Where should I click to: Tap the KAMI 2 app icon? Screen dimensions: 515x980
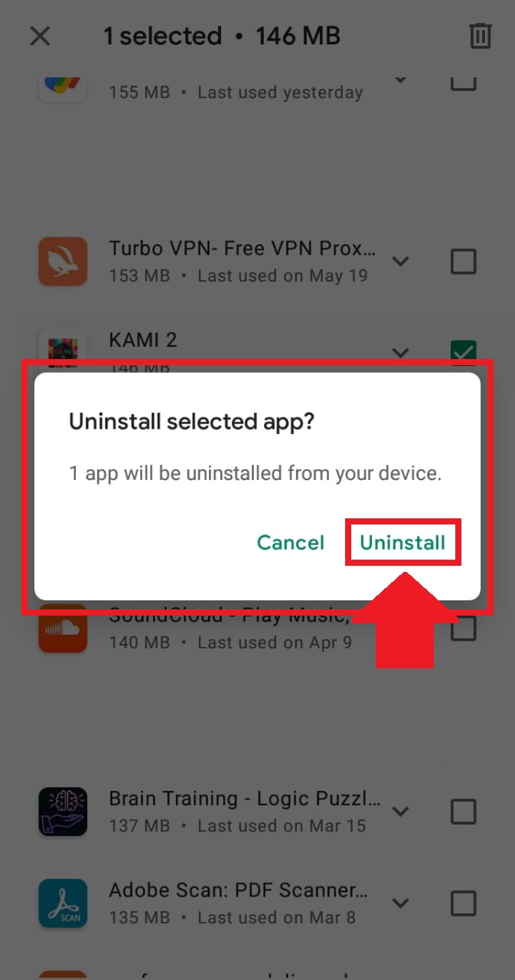pyautogui.click(x=63, y=351)
